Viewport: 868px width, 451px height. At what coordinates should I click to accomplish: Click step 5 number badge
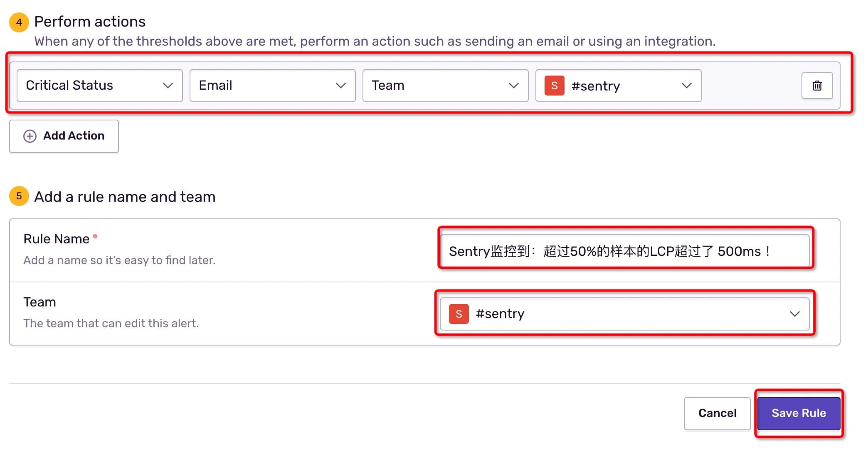[19, 196]
